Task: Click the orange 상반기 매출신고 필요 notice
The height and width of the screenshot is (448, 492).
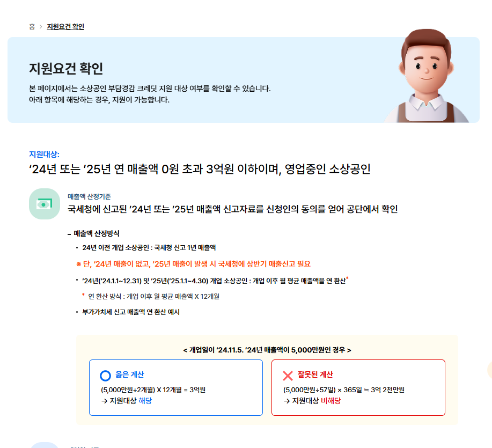Action: [x=194, y=264]
